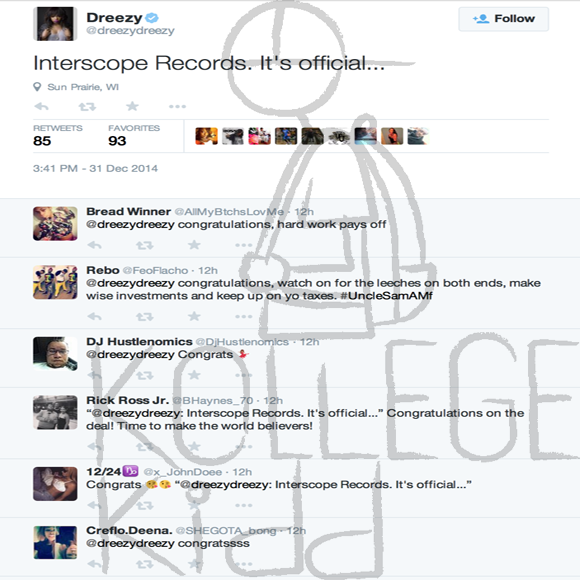View the 93 favorites list
Screen dimensions: 580x580
pos(134,136)
